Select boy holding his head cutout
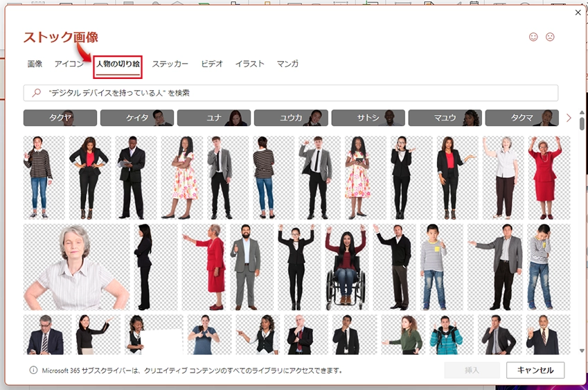The width and height of the screenshot is (588, 390). tap(549, 267)
